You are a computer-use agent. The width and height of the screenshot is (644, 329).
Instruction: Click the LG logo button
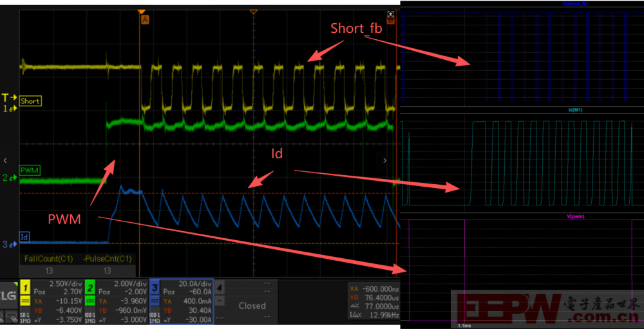click(9, 296)
